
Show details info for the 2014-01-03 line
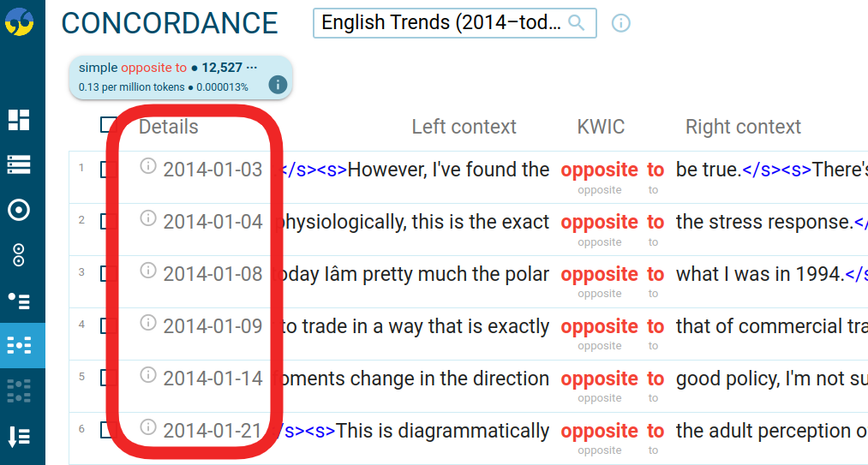[x=148, y=166]
